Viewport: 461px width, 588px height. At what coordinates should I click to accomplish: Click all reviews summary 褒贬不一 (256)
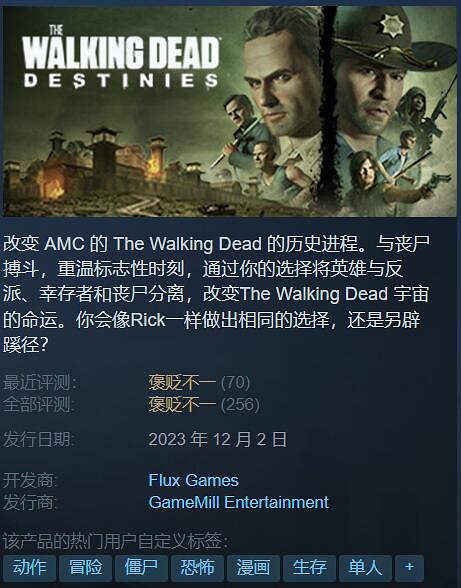pyautogui.click(x=204, y=405)
